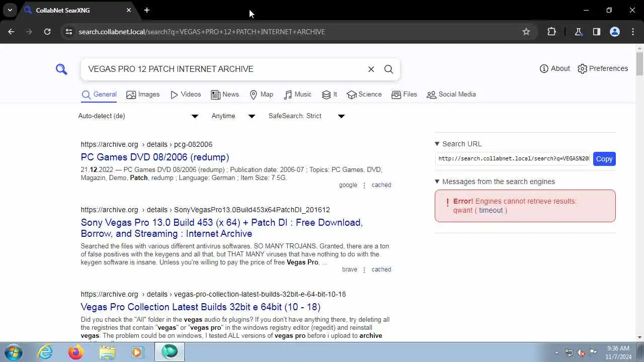Select the General search tab
Screen dimensions: 644x362
point(99,95)
